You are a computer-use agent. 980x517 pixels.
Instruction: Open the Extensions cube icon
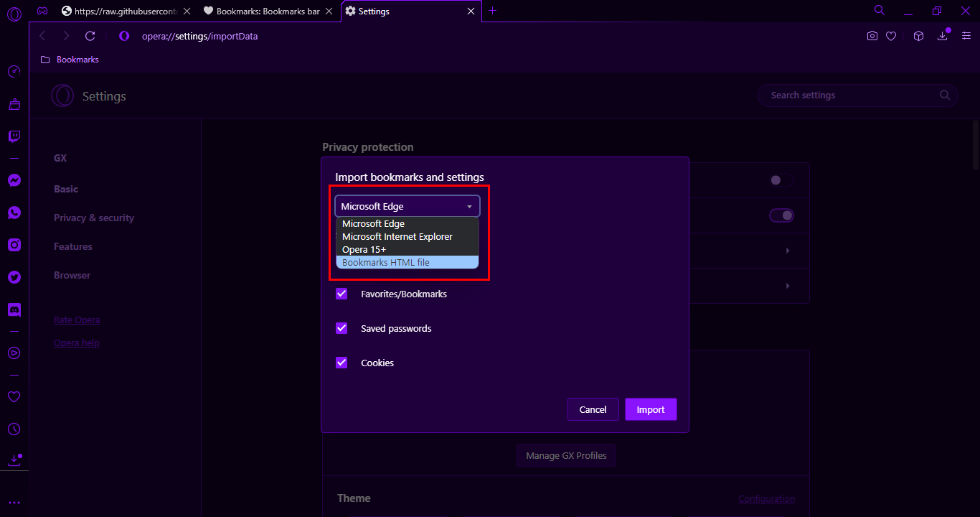[x=918, y=36]
